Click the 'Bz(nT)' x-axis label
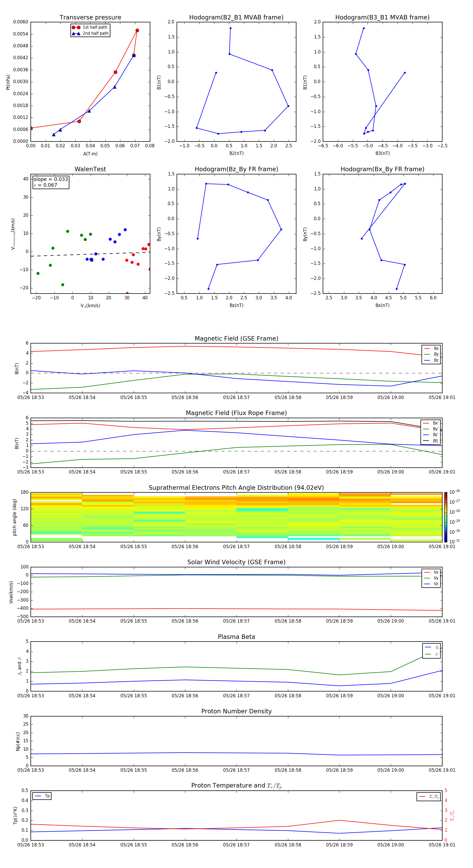 coord(236,305)
